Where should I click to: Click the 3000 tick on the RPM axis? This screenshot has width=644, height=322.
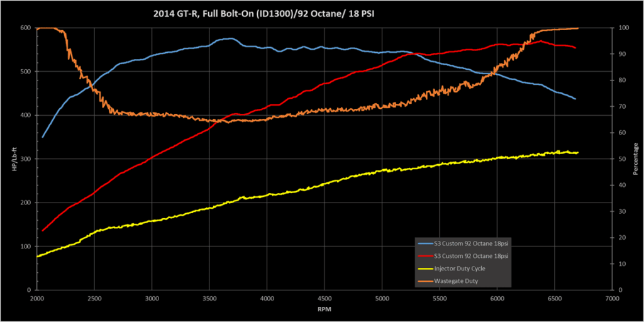152,298
